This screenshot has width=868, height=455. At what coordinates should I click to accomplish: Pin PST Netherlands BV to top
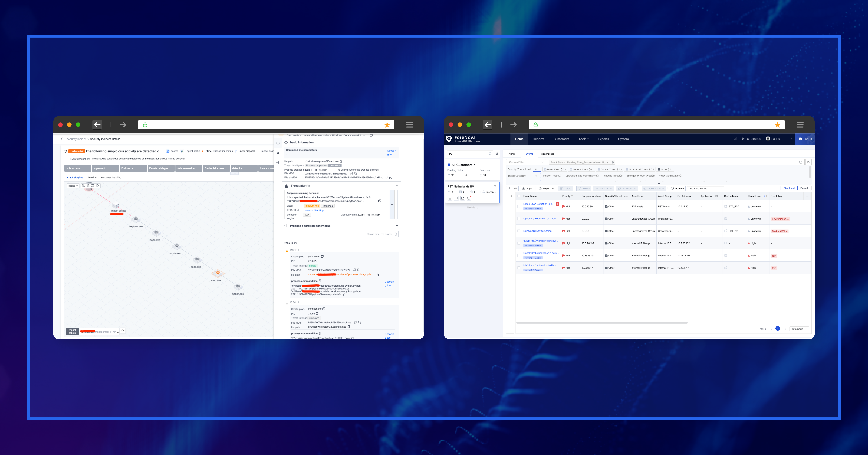click(x=495, y=186)
